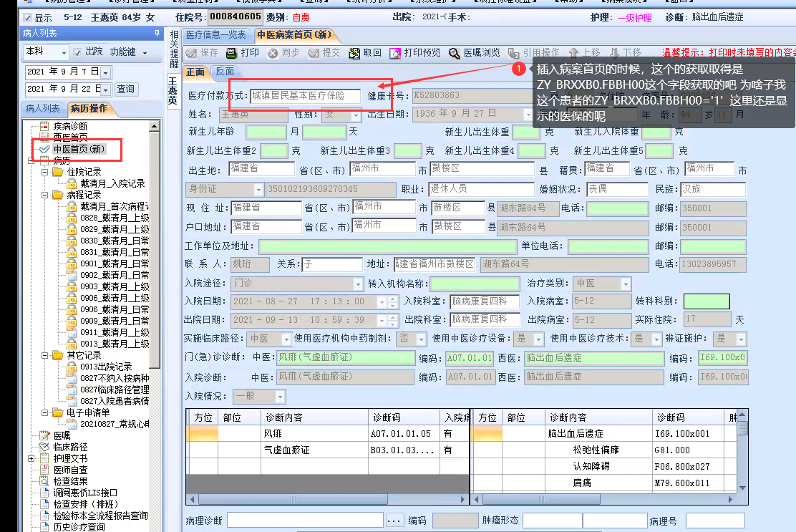
Task: Pin the 病人列表 panel with pushpin icon
Action: (x=157, y=33)
